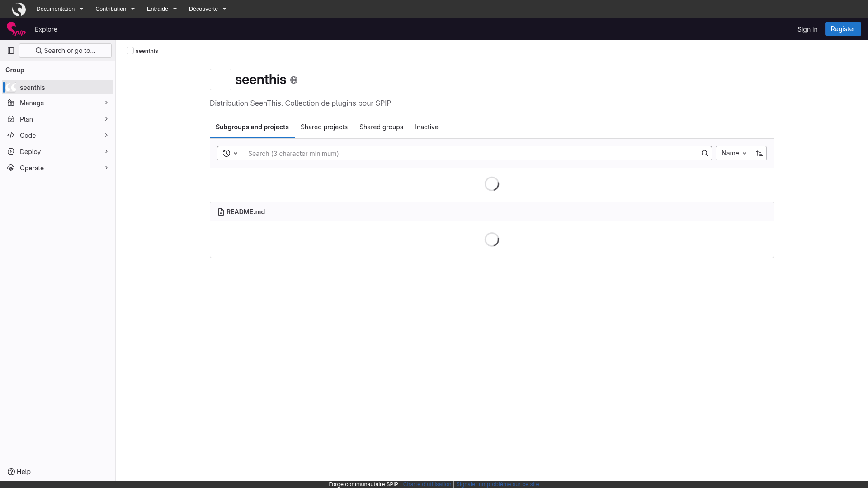Click the SPIP spiral logo in top bar
Image resolution: width=868 pixels, height=488 pixels.
19,9
